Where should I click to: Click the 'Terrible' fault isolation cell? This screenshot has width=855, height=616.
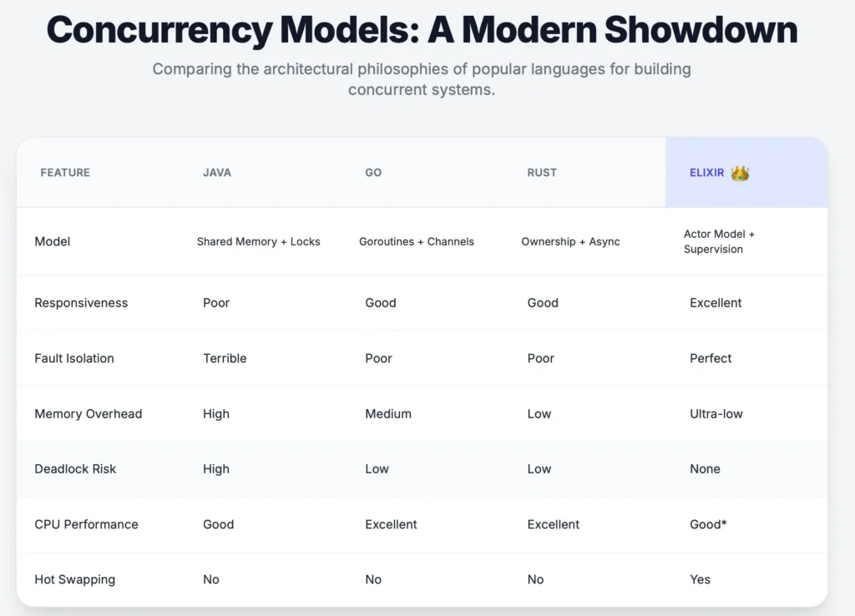pyautogui.click(x=225, y=358)
